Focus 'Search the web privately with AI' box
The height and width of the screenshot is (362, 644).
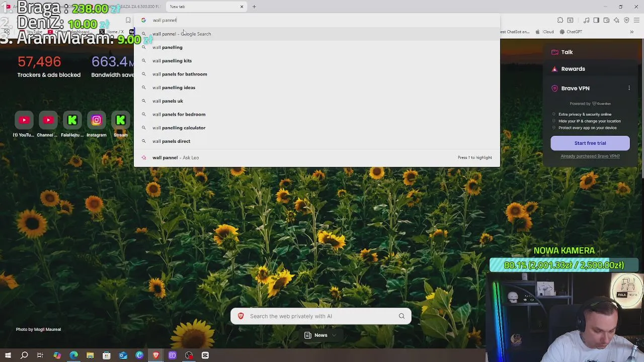click(x=320, y=316)
